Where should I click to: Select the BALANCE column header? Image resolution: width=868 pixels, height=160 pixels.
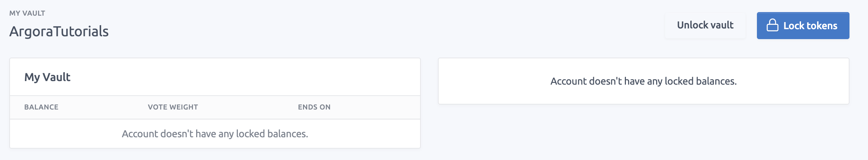[x=41, y=107]
